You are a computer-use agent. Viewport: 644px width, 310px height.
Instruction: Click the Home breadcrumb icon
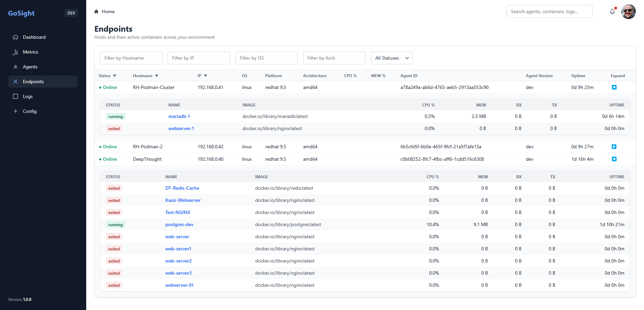(x=96, y=11)
